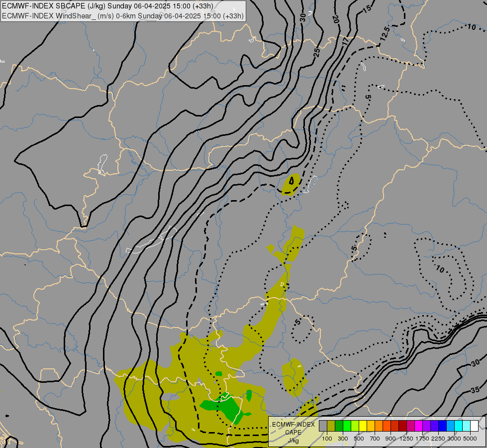Click the 900 tick label in legend
Viewport: 487px width, 448px height.
390,439
